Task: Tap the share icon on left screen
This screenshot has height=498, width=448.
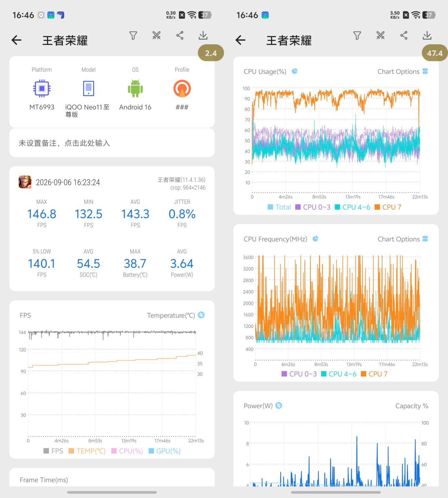Action: pos(180,36)
